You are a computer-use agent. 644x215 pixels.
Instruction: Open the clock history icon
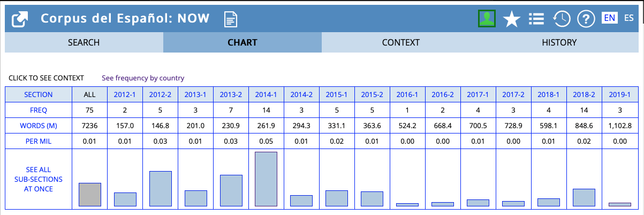point(561,19)
